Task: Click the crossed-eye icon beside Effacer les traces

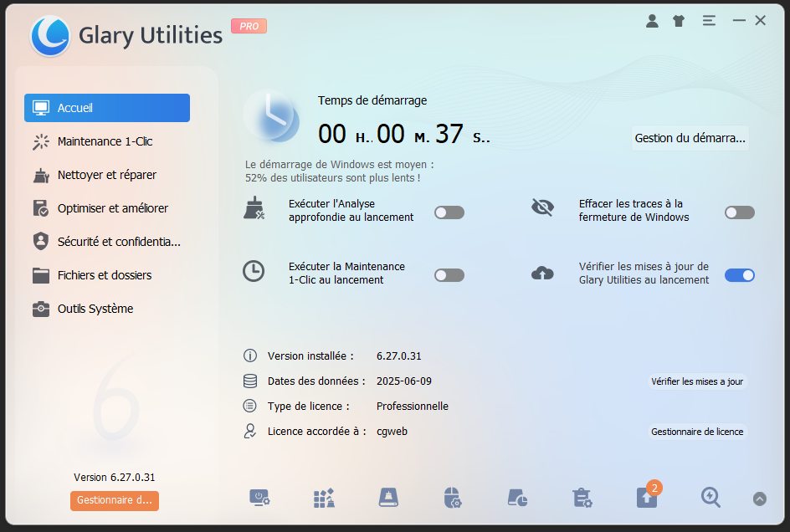Action: [x=542, y=207]
